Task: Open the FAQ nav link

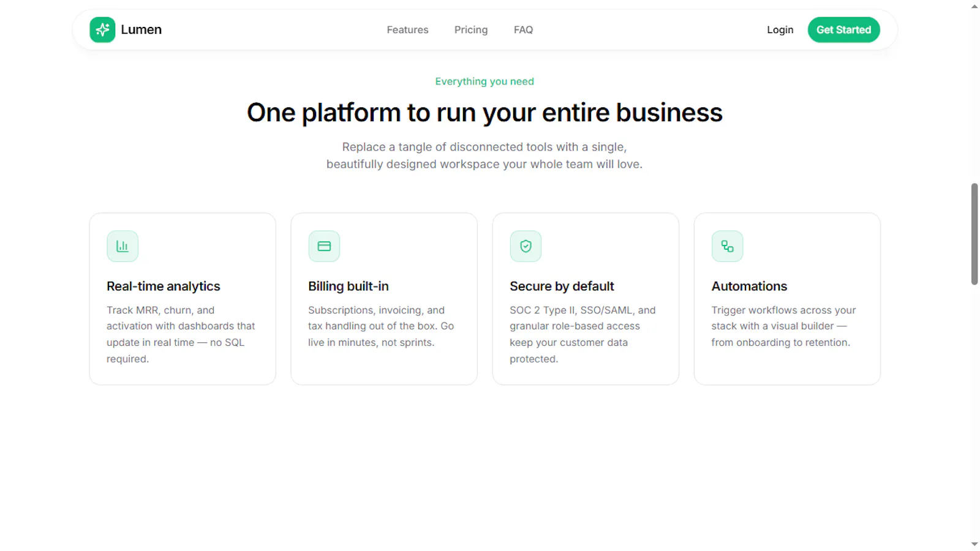Action: [523, 29]
